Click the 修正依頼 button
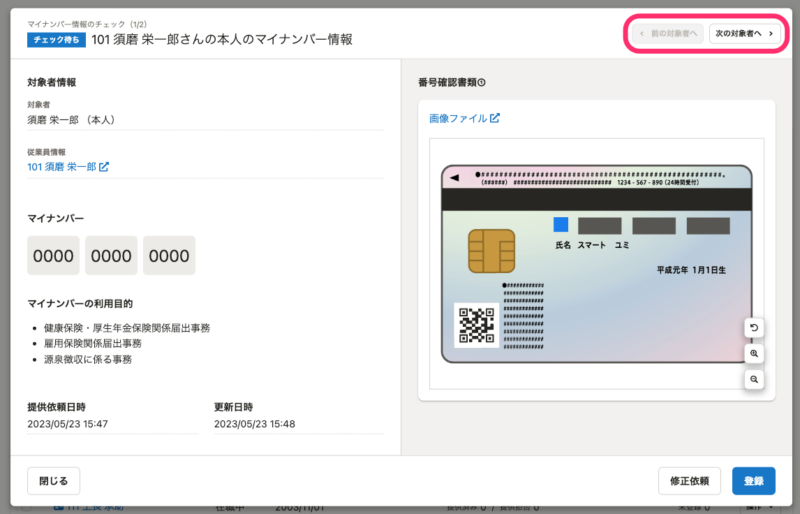Screen dimensions: 800x514 (x=689, y=481)
